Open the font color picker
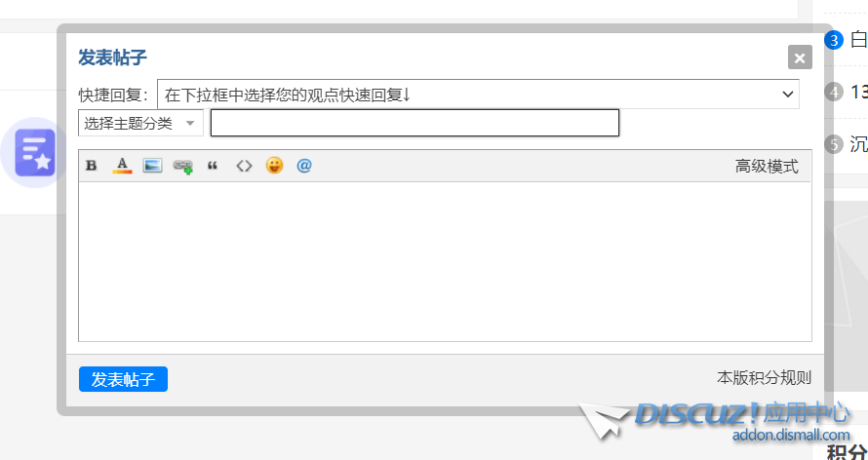The width and height of the screenshot is (868, 460). click(x=122, y=166)
